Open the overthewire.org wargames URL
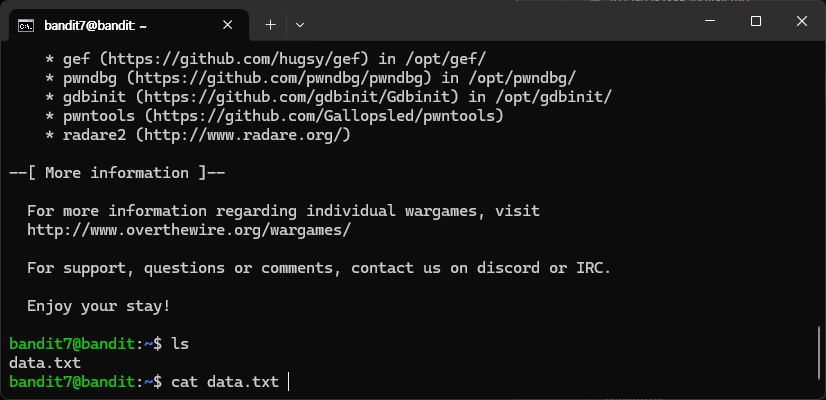 (189, 230)
